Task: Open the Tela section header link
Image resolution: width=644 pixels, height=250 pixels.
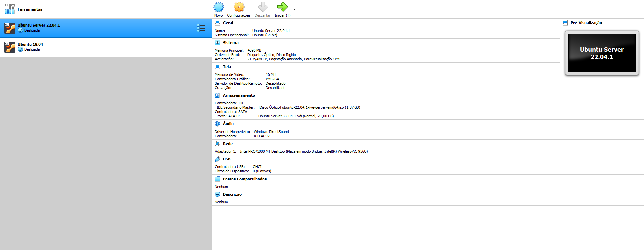Action: pos(227,67)
